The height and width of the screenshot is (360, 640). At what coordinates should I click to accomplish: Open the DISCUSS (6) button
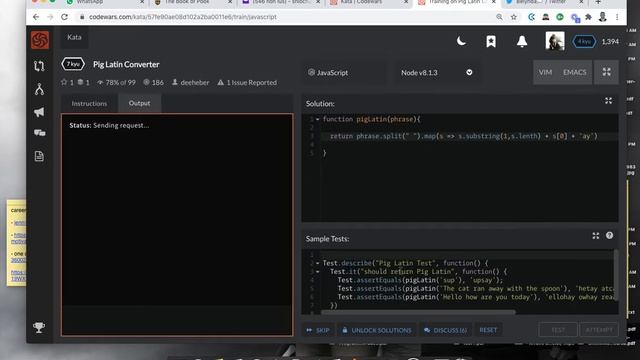tap(445, 330)
